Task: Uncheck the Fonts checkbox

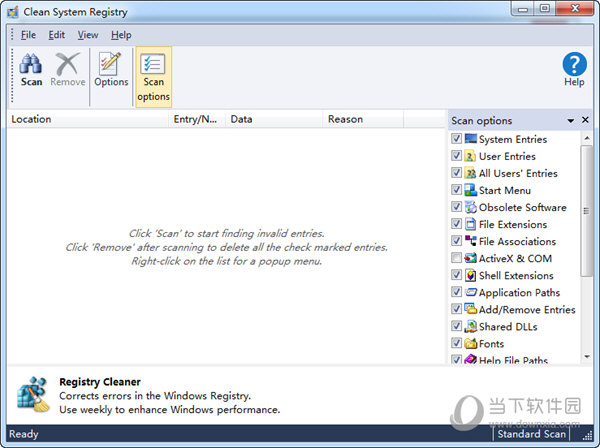Action: [x=456, y=343]
